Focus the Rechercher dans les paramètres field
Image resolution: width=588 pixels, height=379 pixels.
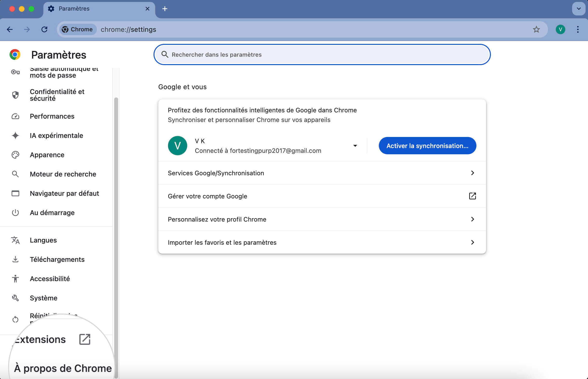(322, 55)
